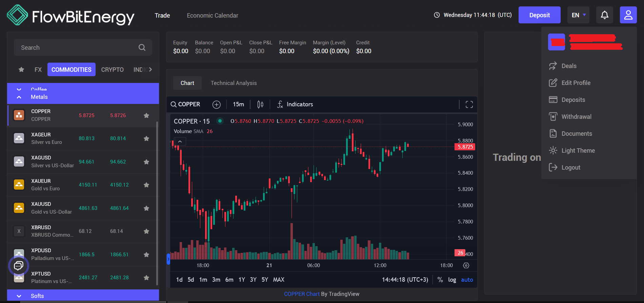Open the COPPER Chart TradingView link
644x303 pixels.
302,294
